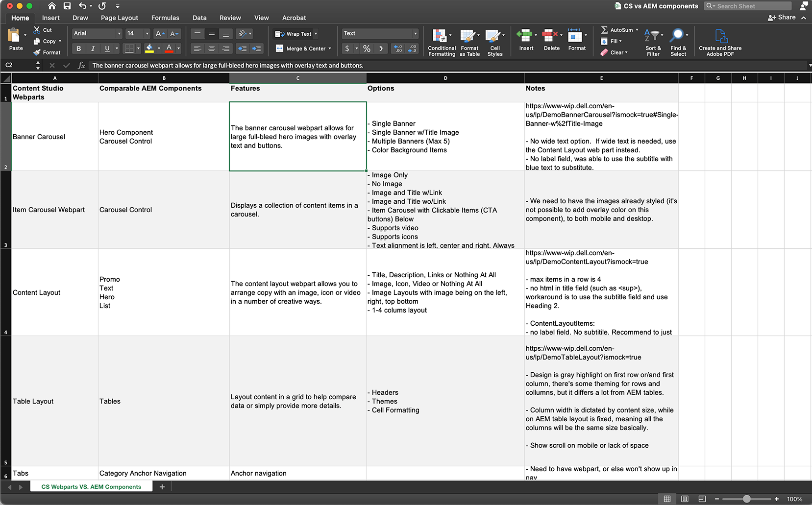Click the Paste clipboard icon
This screenshot has width=812, height=505.
pyautogui.click(x=14, y=36)
